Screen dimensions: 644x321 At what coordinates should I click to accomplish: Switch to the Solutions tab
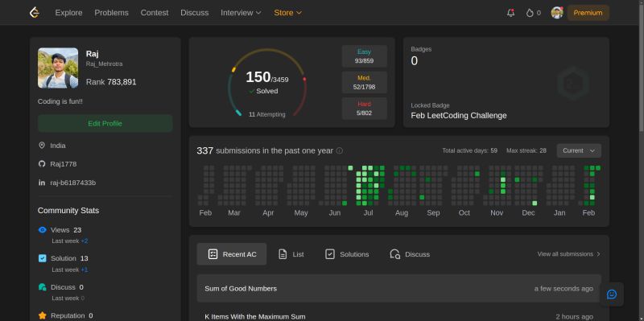[x=347, y=254]
